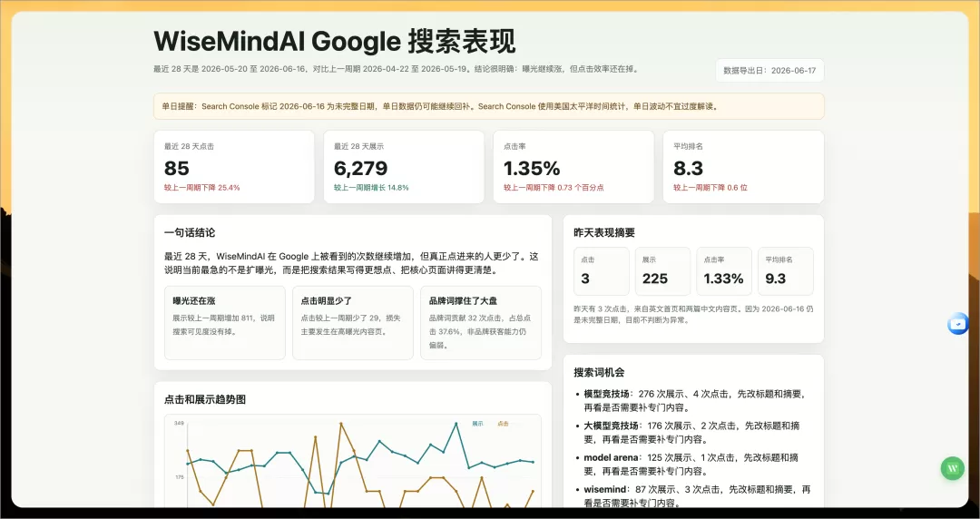Screen dimensions: 980x519
Task: Click the data export date badge 2026-06-17
Action: pyautogui.click(x=769, y=71)
